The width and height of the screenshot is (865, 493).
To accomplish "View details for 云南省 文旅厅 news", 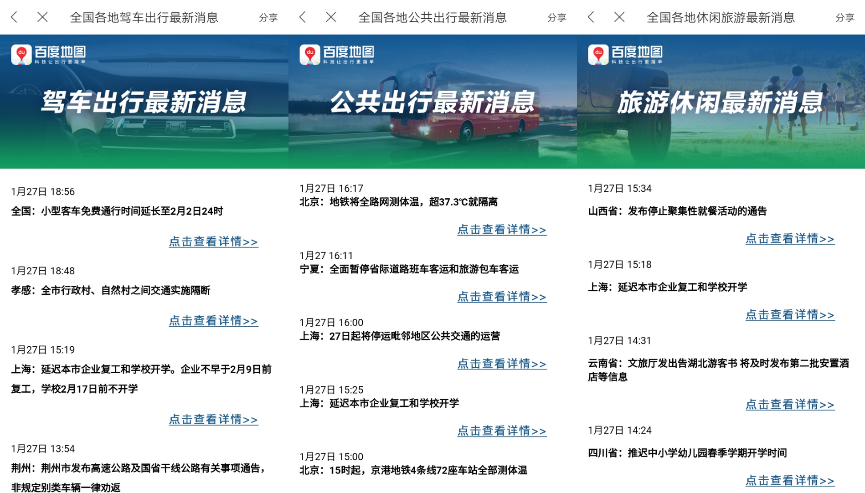I will click(789, 405).
